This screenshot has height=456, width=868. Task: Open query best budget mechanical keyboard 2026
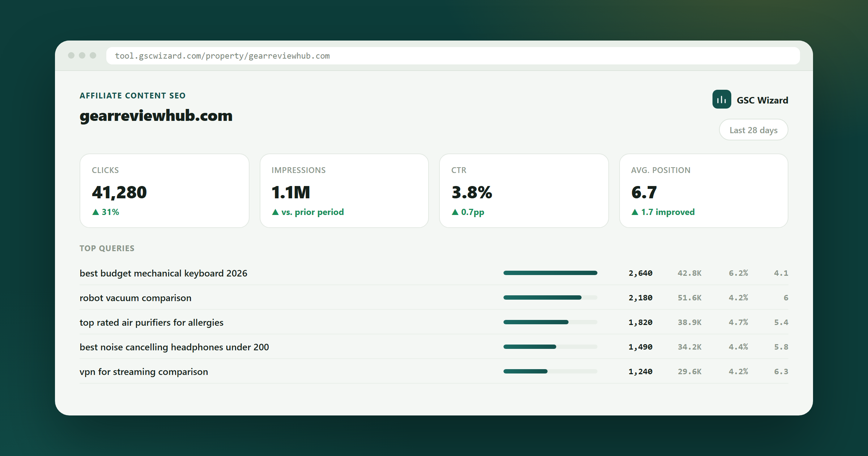(163, 273)
